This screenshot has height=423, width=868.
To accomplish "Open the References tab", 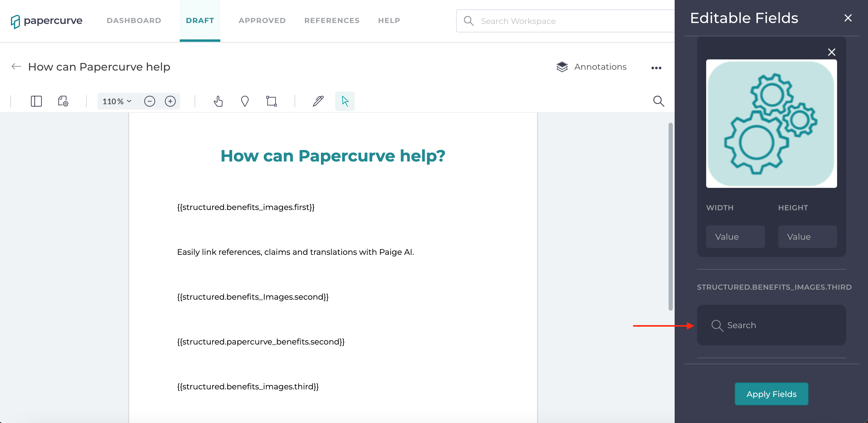I will click(x=332, y=21).
